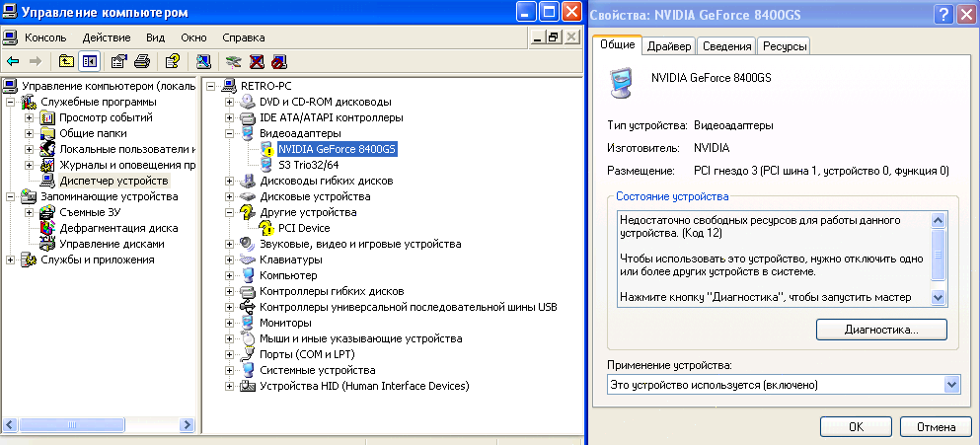Click the USB controllers icon
980x445 pixels.
coord(248,307)
